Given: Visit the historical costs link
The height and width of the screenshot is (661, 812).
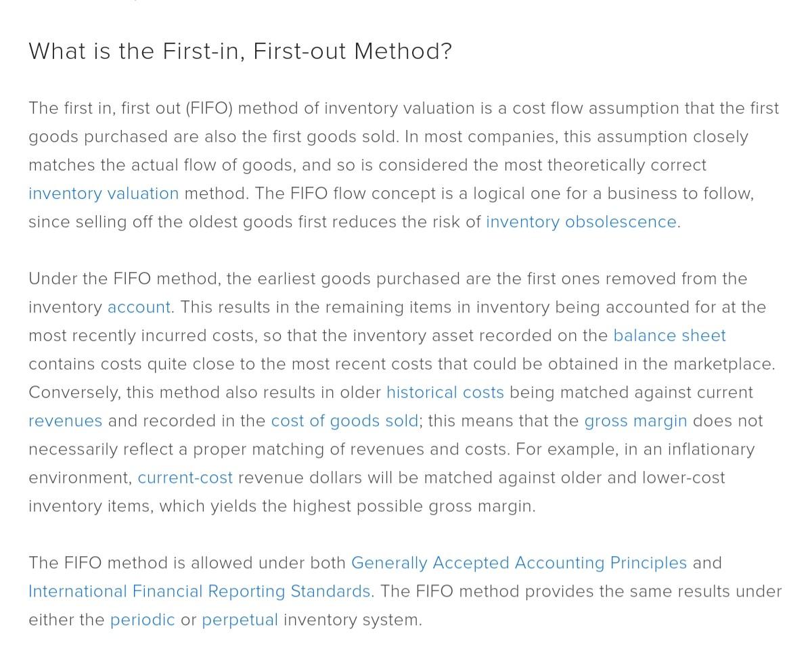Looking at the screenshot, I should [x=445, y=392].
